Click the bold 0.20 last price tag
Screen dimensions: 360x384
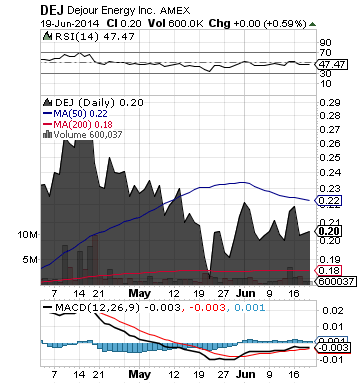pos(329,231)
